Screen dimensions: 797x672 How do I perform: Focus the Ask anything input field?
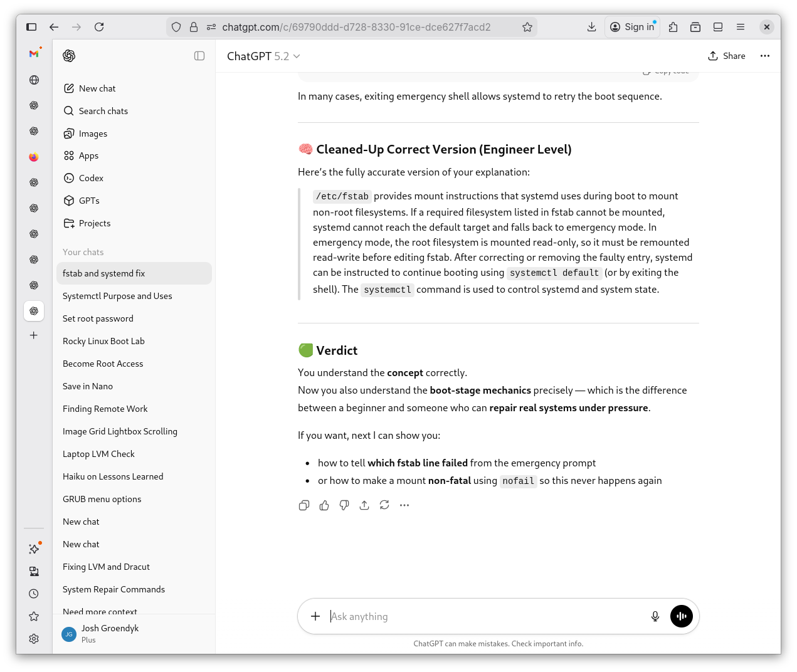point(483,616)
